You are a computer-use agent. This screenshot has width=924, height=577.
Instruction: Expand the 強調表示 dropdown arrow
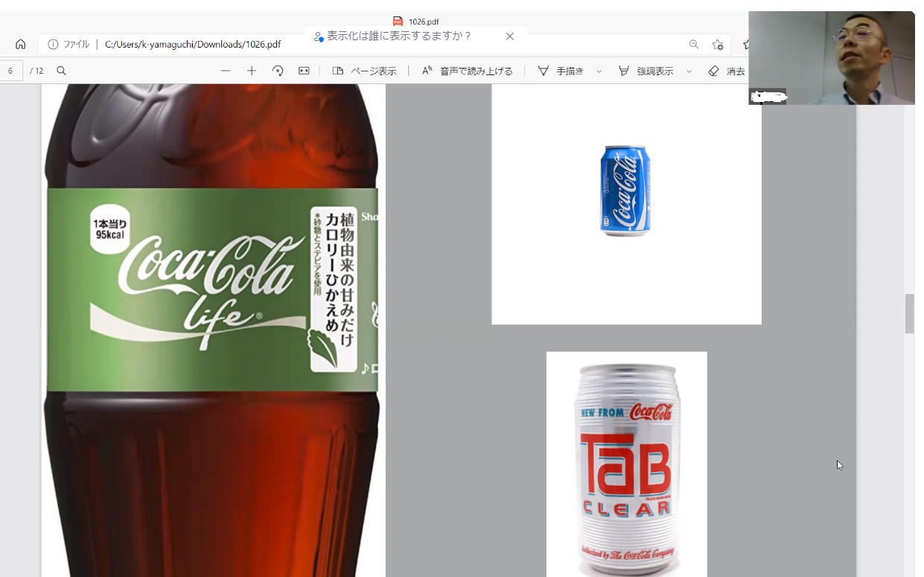[x=689, y=71]
